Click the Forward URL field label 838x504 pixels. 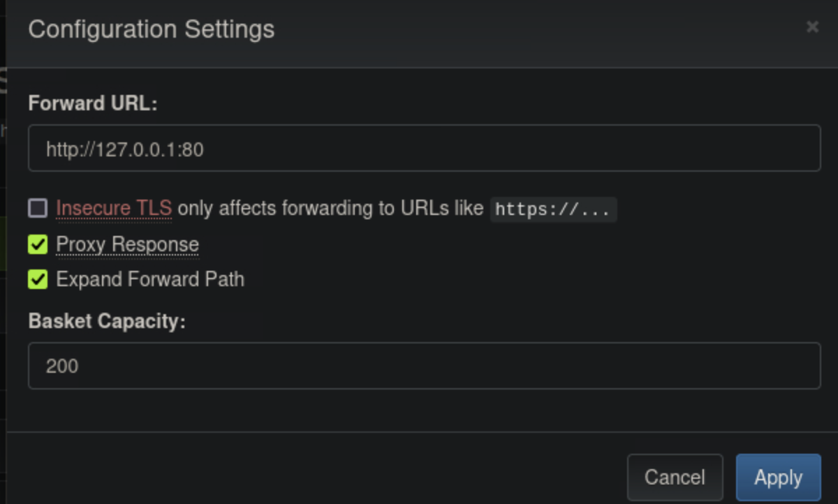tap(93, 103)
